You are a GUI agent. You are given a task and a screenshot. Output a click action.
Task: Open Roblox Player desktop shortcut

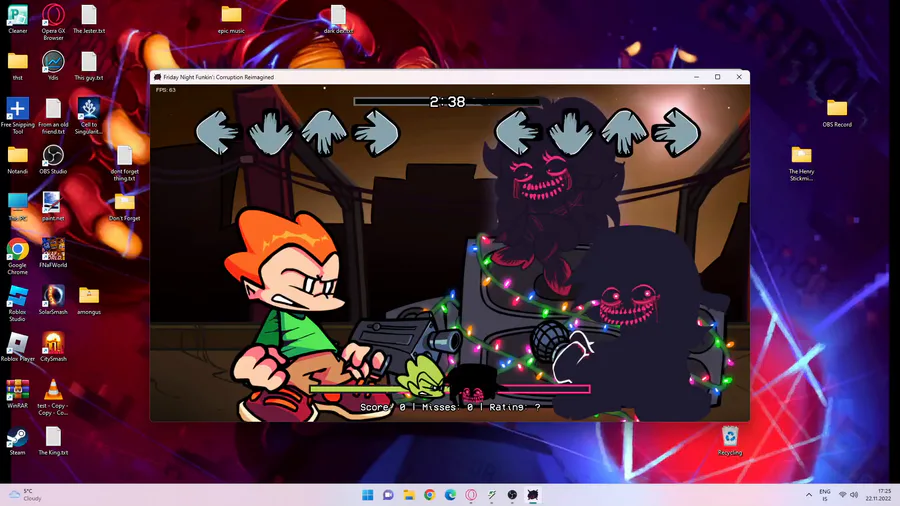point(17,347)
